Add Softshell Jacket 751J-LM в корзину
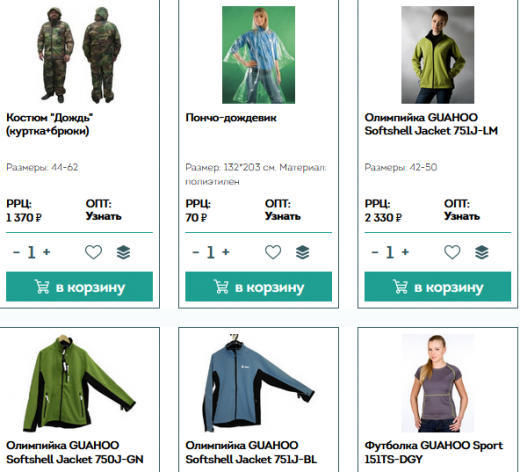Viewport: 520px width, 472px height. [x=438, y=287]
